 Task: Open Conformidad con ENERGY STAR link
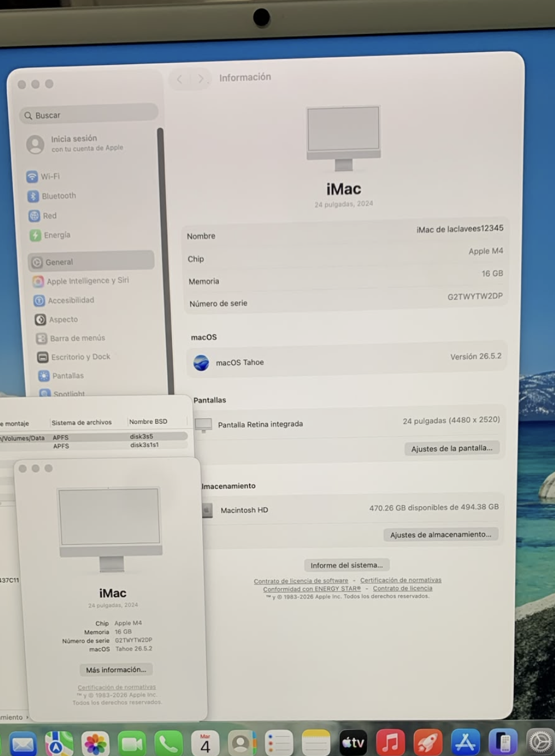coord(311,589)
